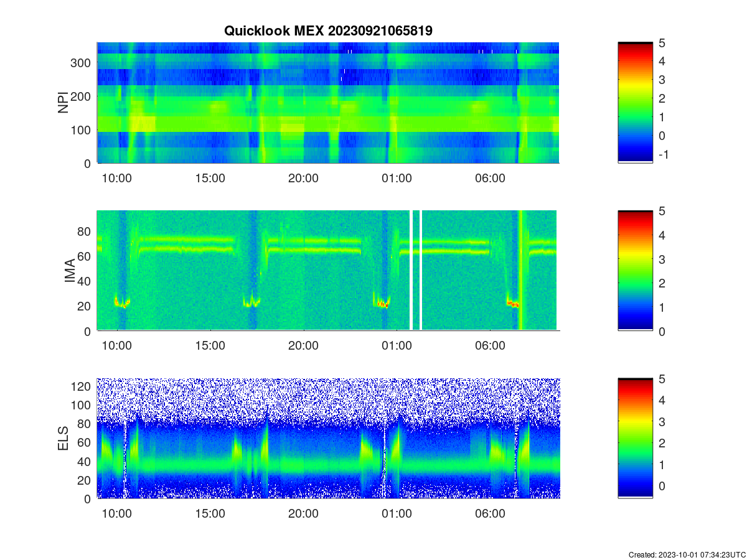Screen dimensions: 747x560
Task: Click the 01:00 tick under the IMA plot
Action: (x=397, y=346)
